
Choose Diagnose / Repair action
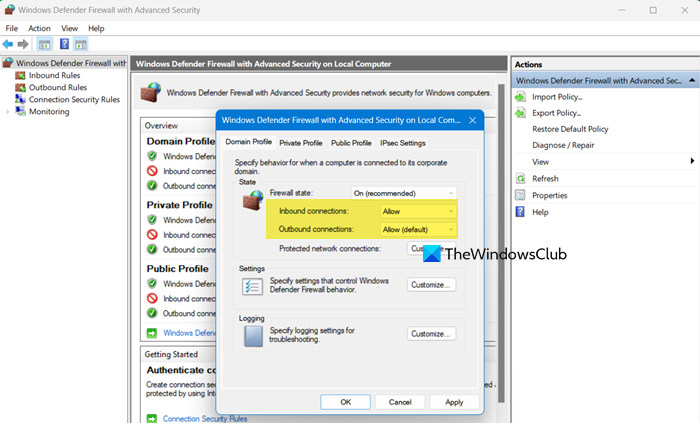(563, 145)
